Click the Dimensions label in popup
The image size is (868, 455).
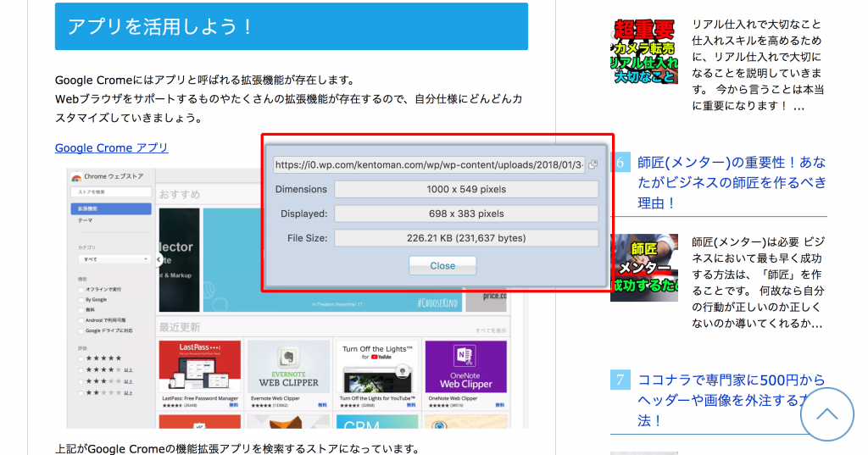[301, 189]
